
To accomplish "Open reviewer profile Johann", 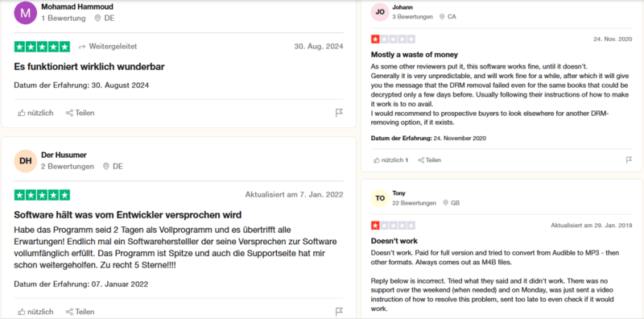I will pos(402,7).
